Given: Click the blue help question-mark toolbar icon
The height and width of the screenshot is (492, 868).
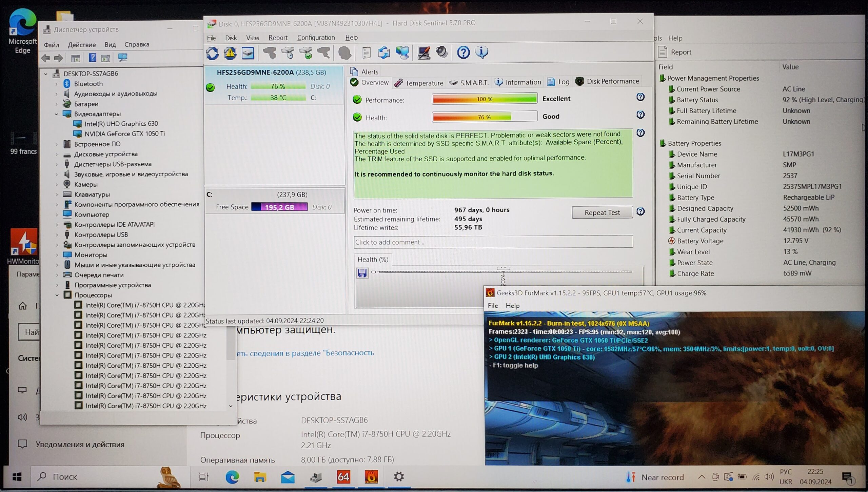Looking at the screenshot, I should (x=463, y=52).
